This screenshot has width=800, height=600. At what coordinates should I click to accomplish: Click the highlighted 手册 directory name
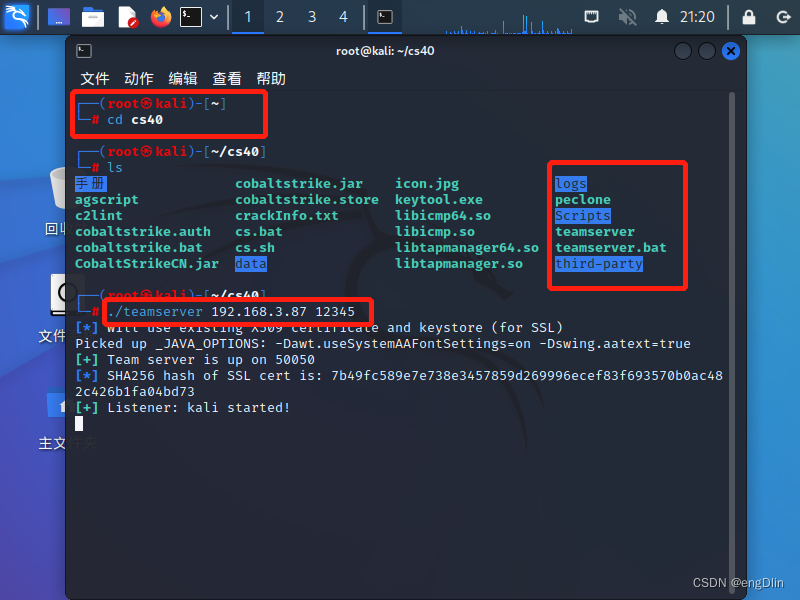[91, 184]
